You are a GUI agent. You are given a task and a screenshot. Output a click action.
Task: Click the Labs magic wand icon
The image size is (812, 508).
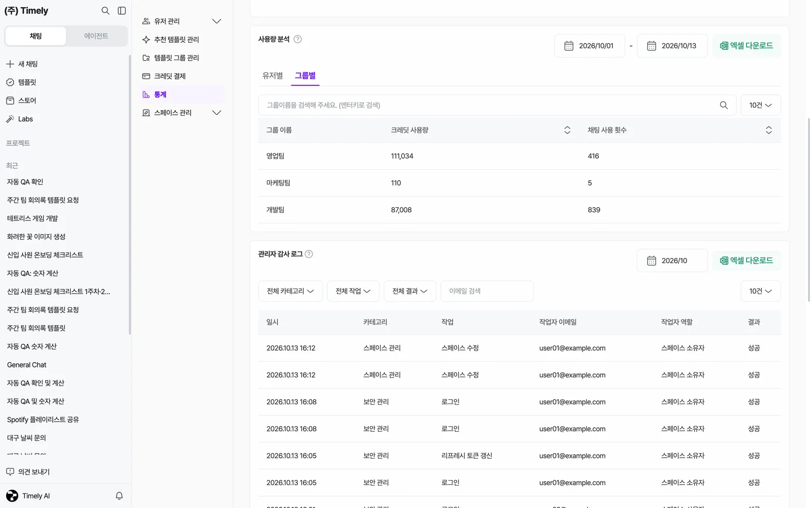coord(10,119)
